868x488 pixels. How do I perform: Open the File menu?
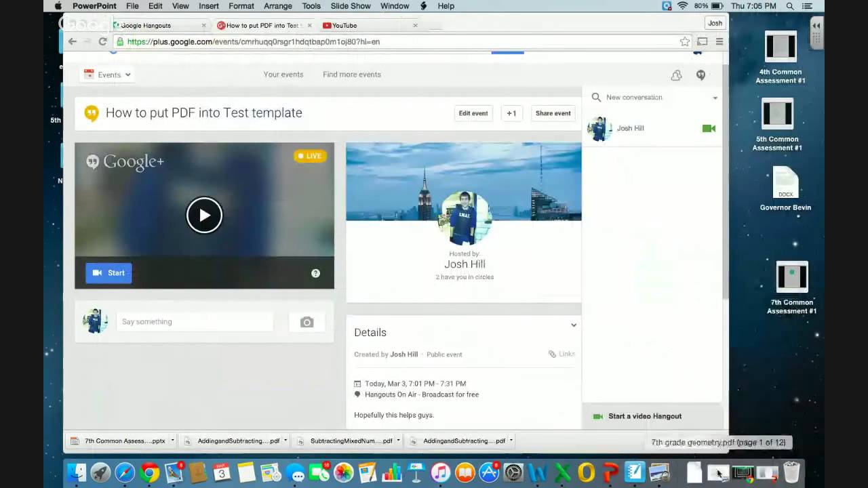point(132,6)
